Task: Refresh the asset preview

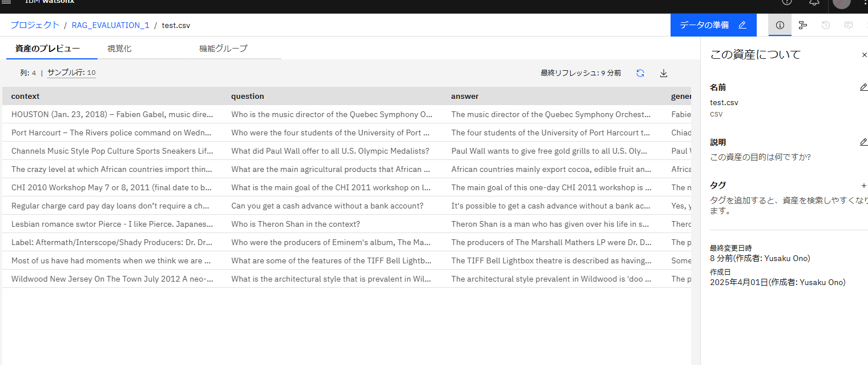Action: point(640,73)
